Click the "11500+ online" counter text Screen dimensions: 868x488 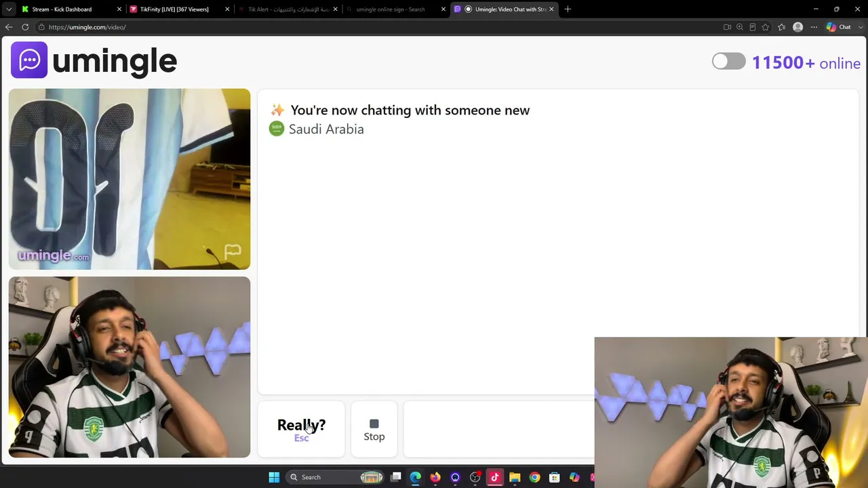(806, 63)
